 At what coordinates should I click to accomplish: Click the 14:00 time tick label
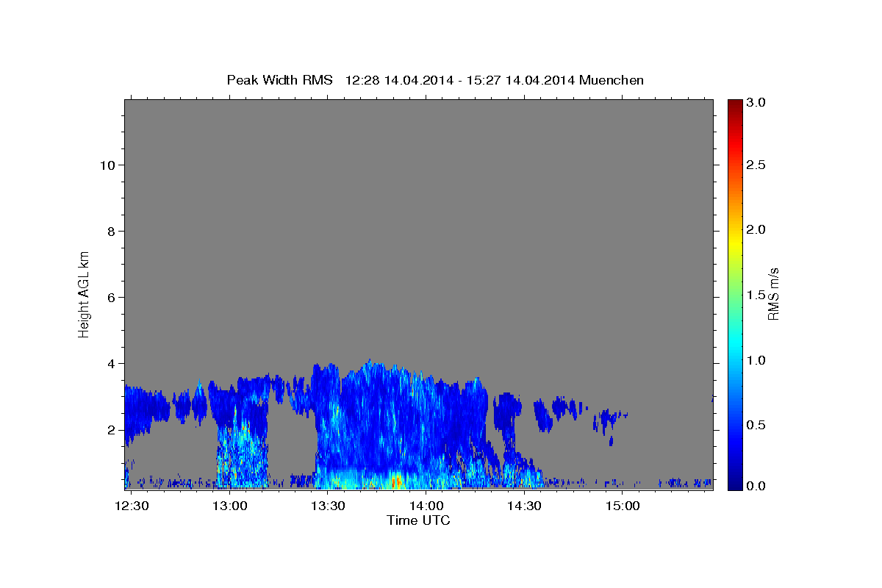click(x=426, y=506)
